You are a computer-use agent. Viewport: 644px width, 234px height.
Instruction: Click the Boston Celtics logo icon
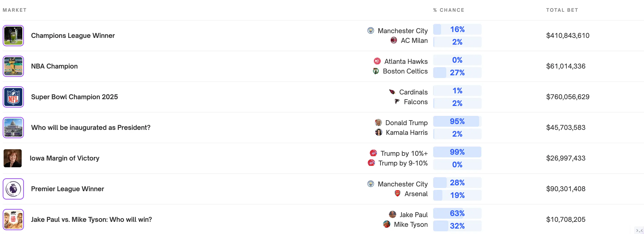(x=376, y=71)
